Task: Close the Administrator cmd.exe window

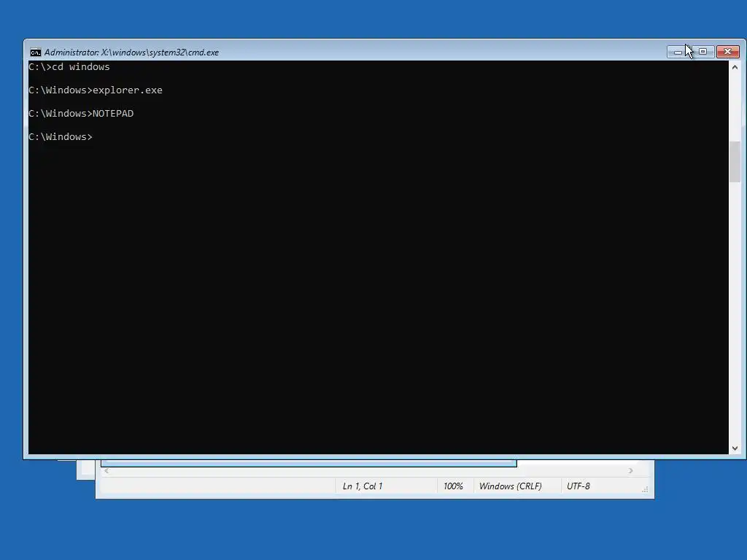Action: tap(728, 52)
